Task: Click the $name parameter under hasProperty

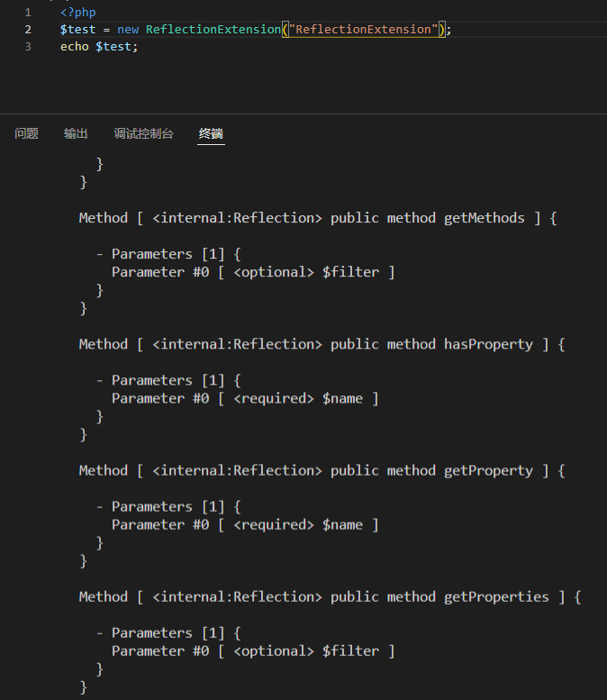Action: [x=343, y=398]
